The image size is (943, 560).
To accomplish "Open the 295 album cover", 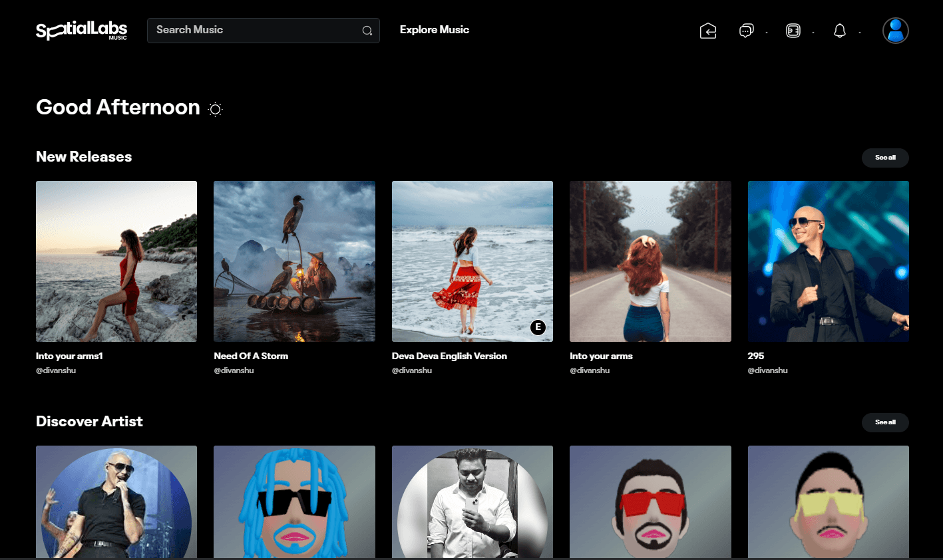I will tap(829, 261).
